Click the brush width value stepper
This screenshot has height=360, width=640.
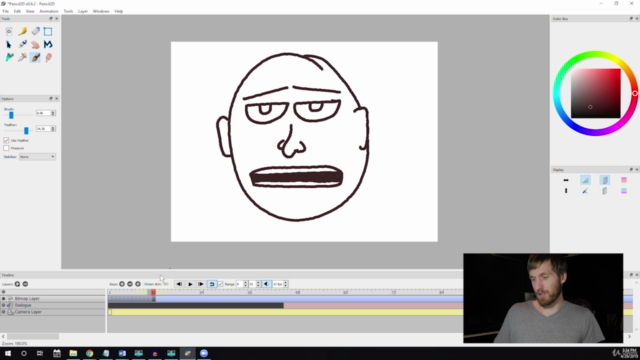pos(53,113)
